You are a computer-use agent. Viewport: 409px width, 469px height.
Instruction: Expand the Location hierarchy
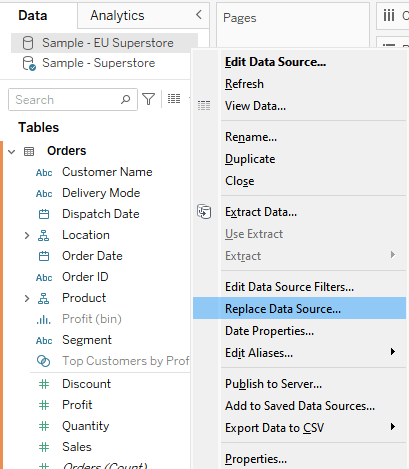coord(27,236)
